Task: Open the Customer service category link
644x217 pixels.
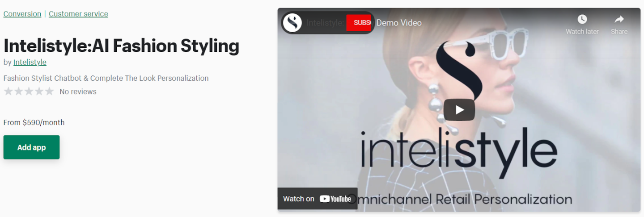Action: click(78, 14)
